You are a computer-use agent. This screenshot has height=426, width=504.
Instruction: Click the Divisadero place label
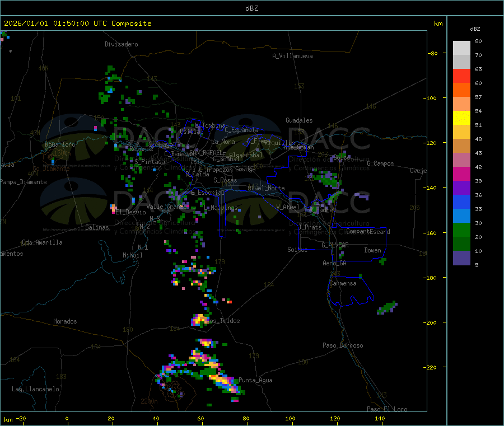[x=121, y=44]
